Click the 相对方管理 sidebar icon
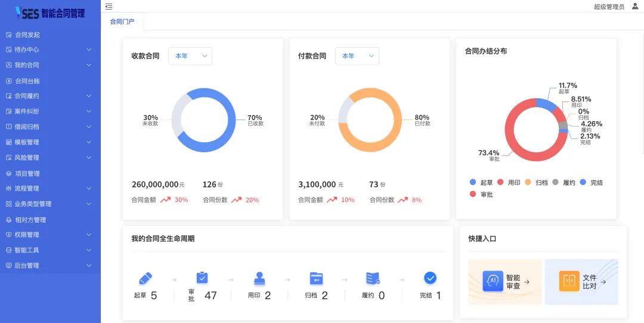Image resolution: width=644 pixels, height=323 pixels. 8,220
